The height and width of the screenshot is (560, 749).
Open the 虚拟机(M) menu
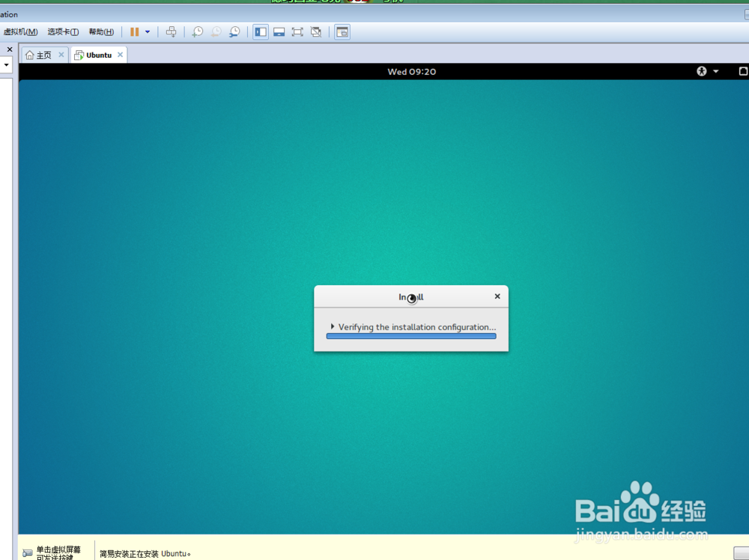[x=19, y=31]
